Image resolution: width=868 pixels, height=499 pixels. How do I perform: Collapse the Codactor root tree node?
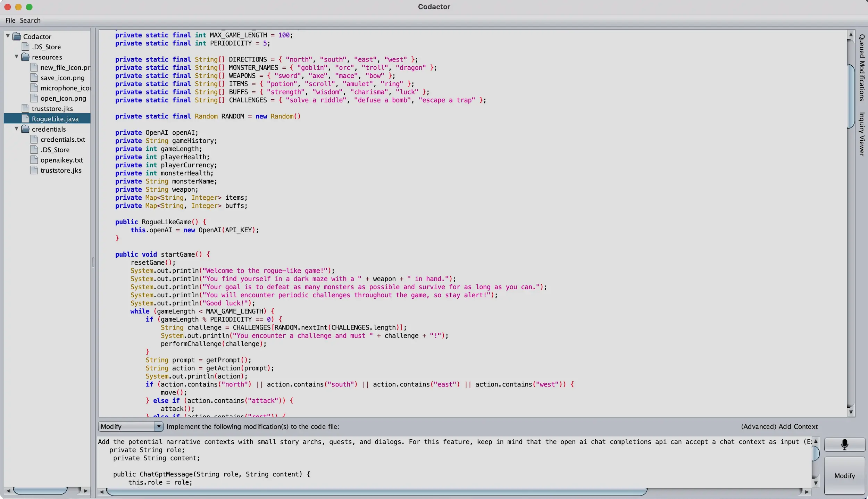(x=8, y=36)
